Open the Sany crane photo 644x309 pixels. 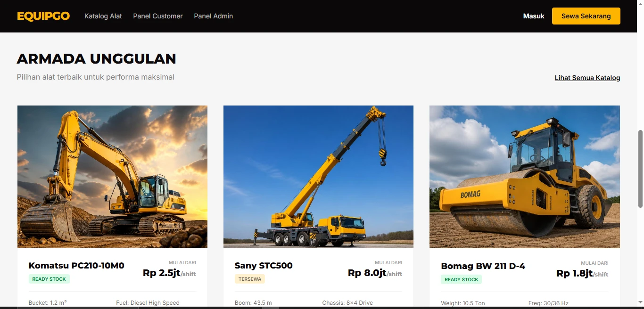coord(318,177)
